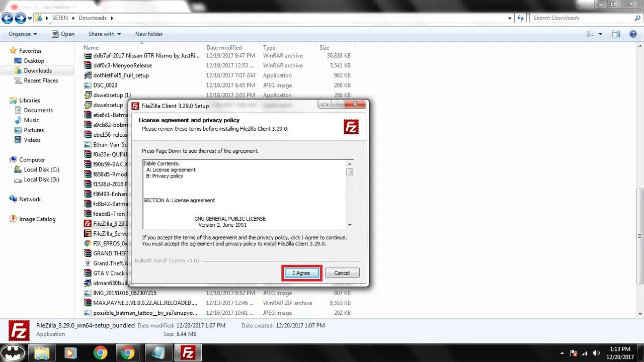Open the Organize menu in Explorer

click(23, 34)
